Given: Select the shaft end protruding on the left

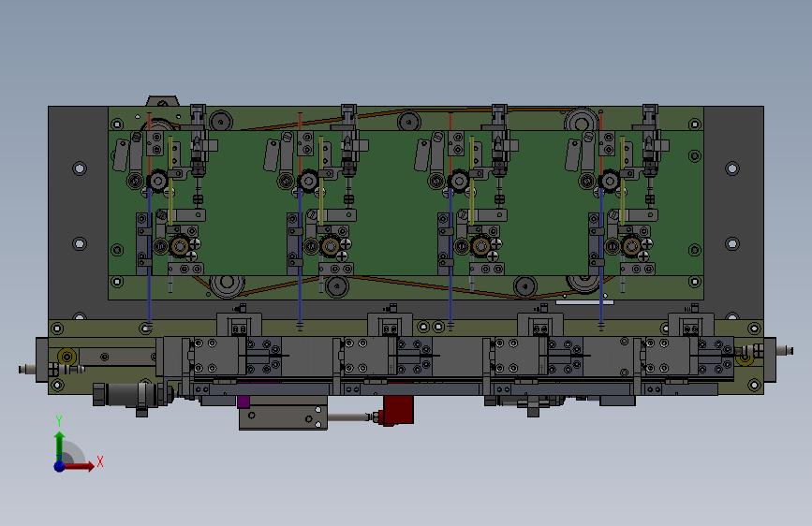Looking at the screenshot, I should (x=27, y=369).
